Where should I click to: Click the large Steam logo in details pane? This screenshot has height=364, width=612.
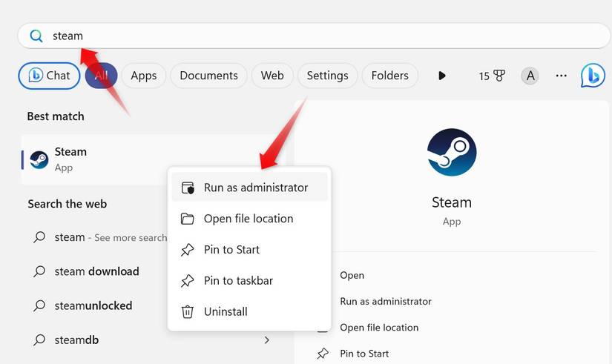[452, 152]
